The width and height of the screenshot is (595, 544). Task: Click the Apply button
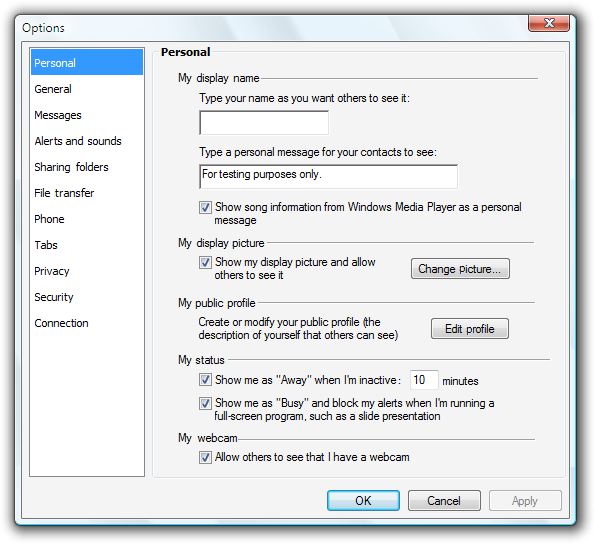pos(525,500)
